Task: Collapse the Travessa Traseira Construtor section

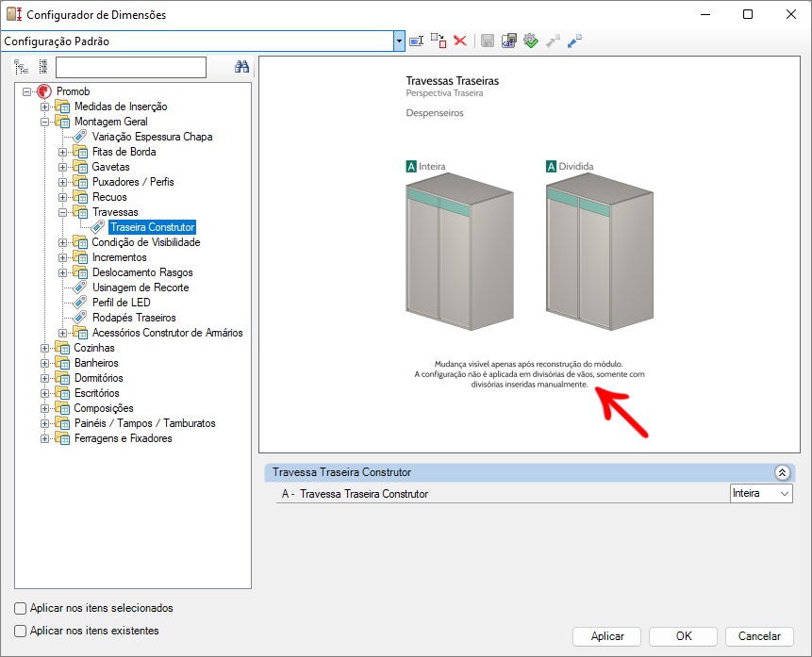Action: coord(781,472)
